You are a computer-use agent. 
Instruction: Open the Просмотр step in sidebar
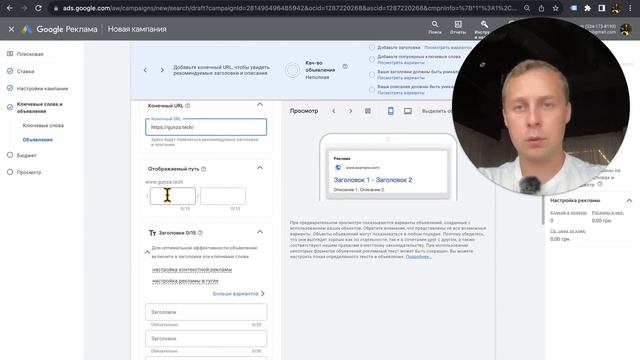point(29,172)
